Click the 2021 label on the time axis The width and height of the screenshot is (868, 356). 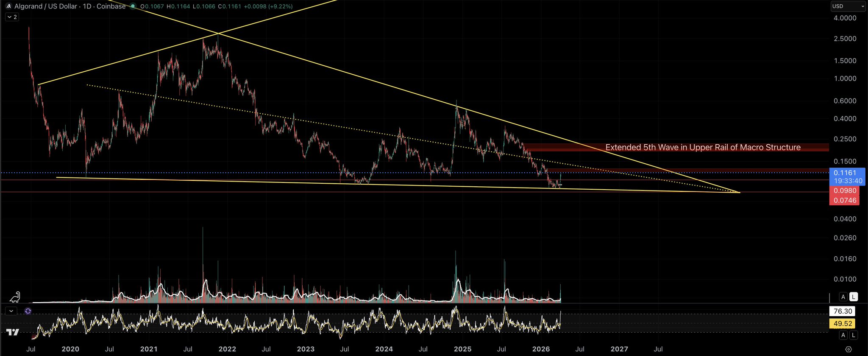(149, 349)
